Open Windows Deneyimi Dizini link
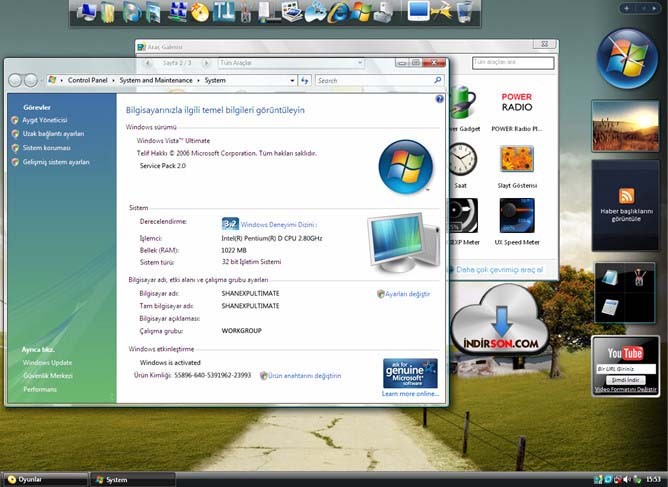 coord(279,225)
